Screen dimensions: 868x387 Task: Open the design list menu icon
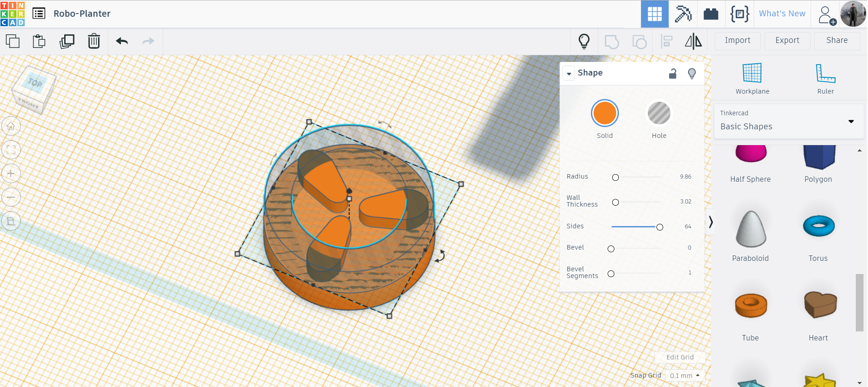[39, 14]
